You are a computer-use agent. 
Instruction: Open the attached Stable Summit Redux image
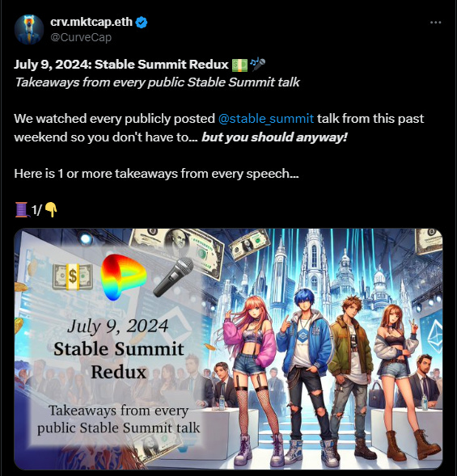(x=228, y=349)
